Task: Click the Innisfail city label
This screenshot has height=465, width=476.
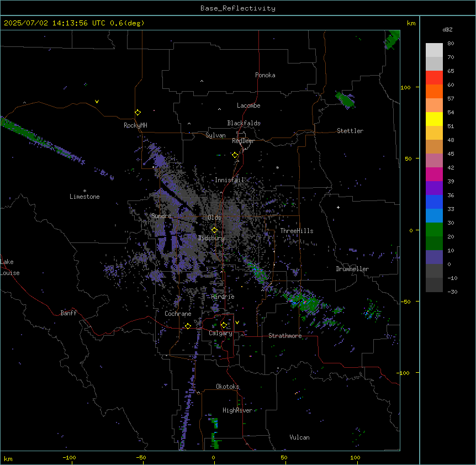Action: tap(230, 180)
